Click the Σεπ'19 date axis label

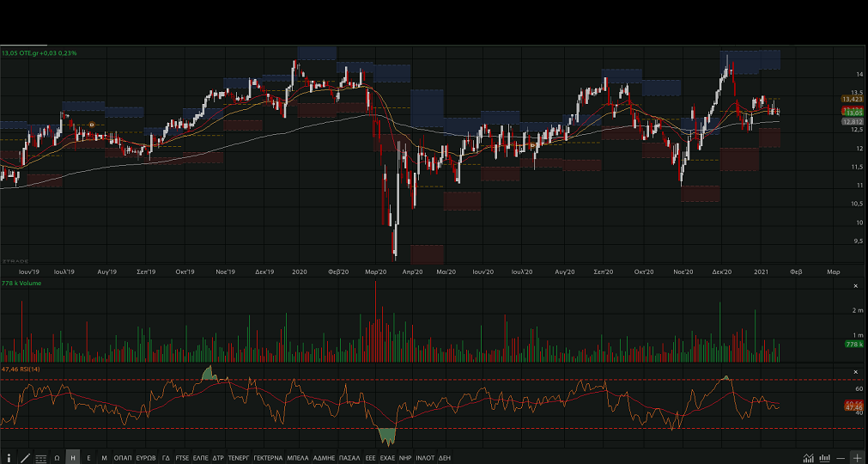pos(146,272)
